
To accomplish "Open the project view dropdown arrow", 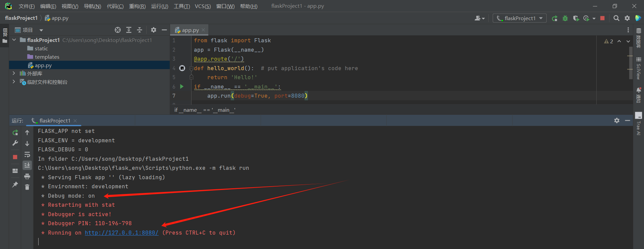I will pos(41,30).
